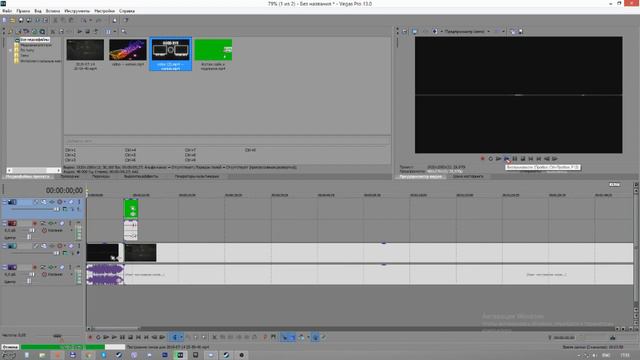The image size is (640, 360).
Task: Click Play button under video preview
Action: click(507, 159)
